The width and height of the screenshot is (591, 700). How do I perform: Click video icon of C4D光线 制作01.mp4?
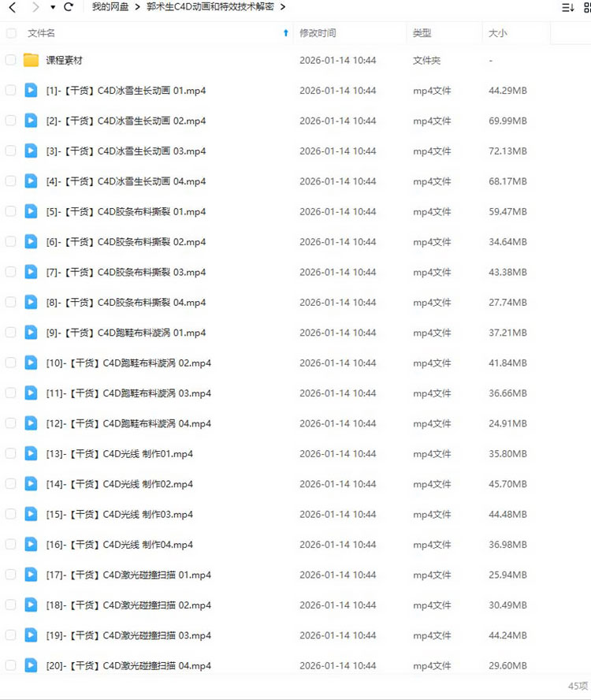[31, 453]
